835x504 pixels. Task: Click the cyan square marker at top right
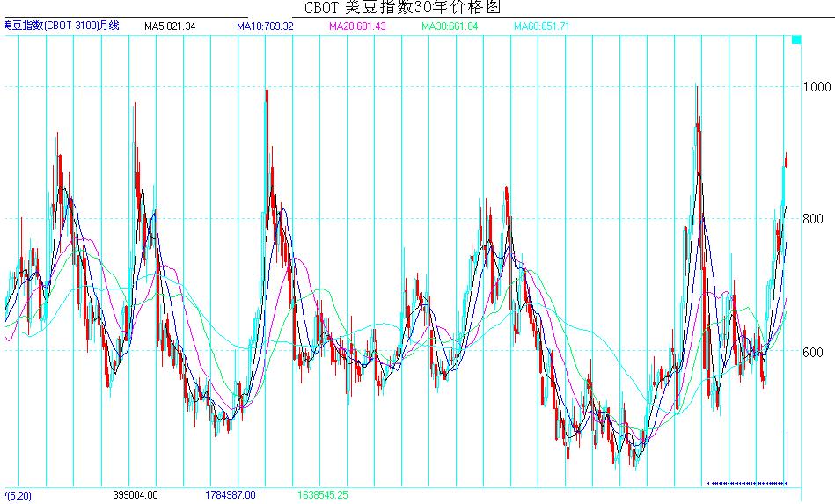[x=796, y=40]
